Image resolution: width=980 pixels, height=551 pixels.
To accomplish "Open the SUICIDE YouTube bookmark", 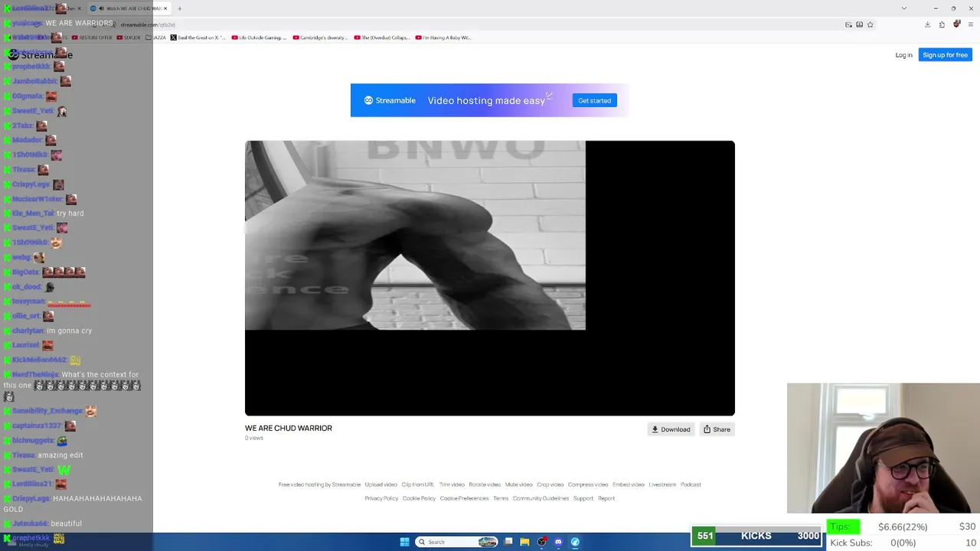I will pos(129,37).
